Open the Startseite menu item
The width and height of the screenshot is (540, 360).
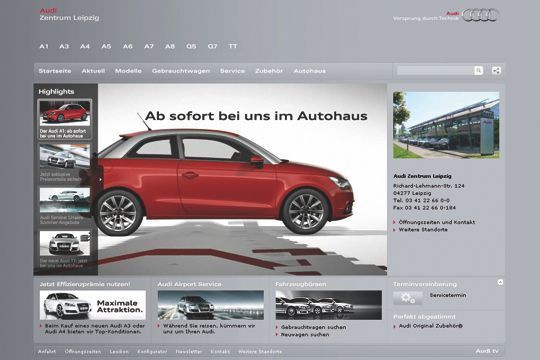(x=55, y=71)
